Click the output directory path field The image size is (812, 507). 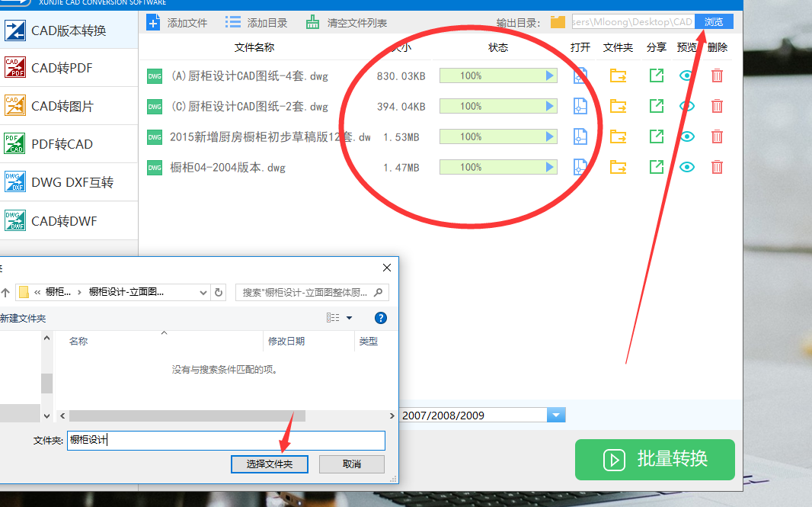tap(633, 22)
